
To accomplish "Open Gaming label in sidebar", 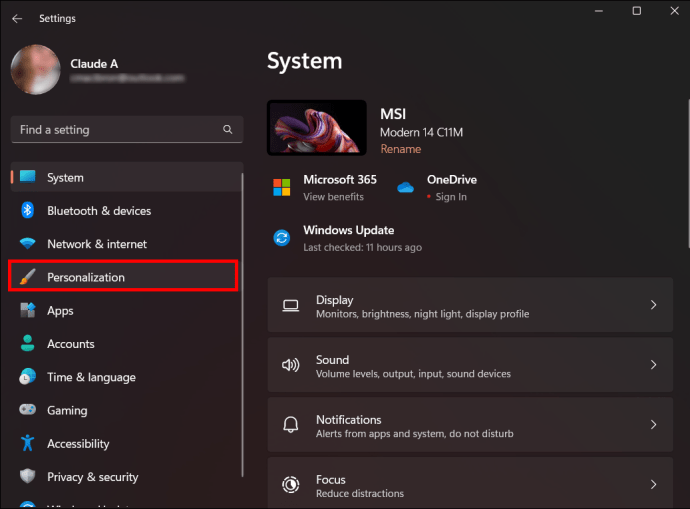I will click(67, 410).
